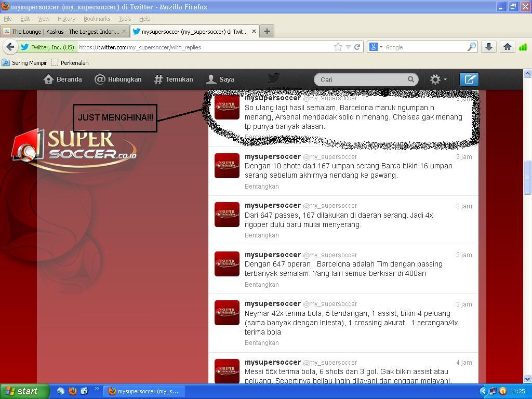This screenshot has height=399, width=532.
Task: Click avatar of the '10 shots dari 167' tweet
Action: tap(227, 166)
